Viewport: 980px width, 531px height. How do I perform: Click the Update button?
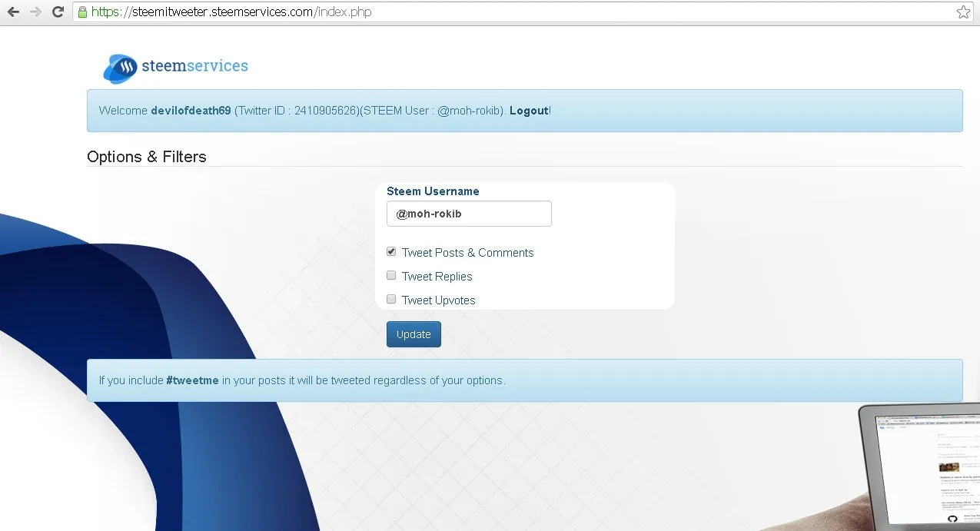click(414, 334)
